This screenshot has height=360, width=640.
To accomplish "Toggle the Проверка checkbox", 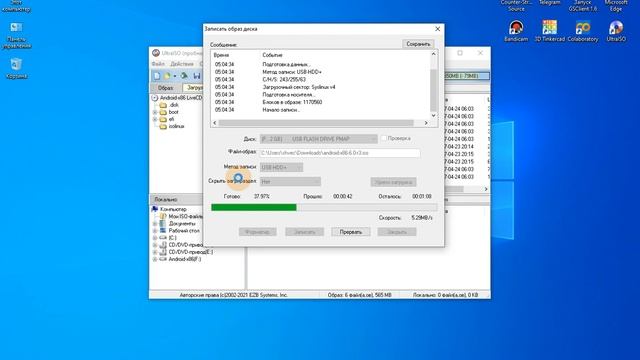I will (x=384, y=138).
